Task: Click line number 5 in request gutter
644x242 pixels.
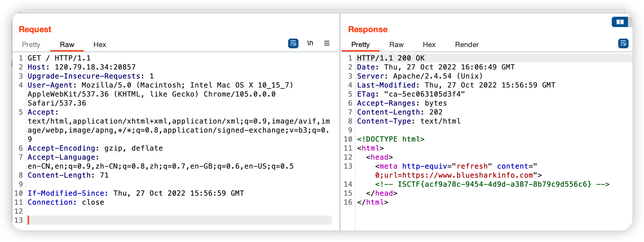Action: tap(21, 112)
